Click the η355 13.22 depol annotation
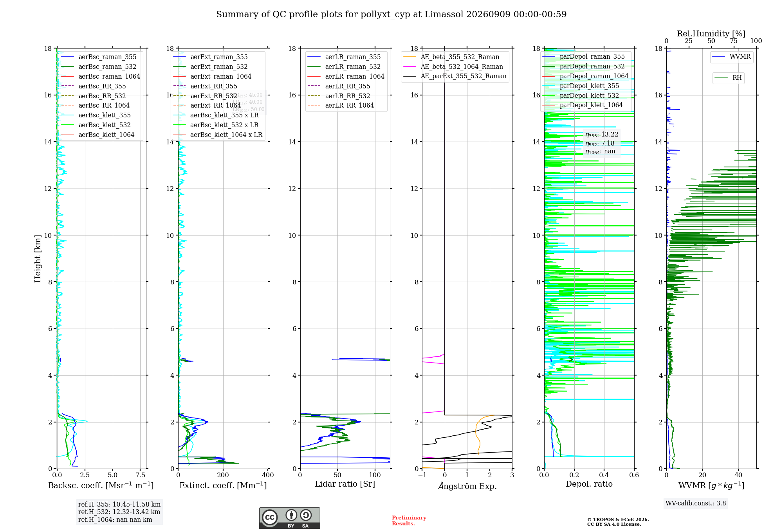The height and width of the screenshot is (532, 783). point(602,135)
